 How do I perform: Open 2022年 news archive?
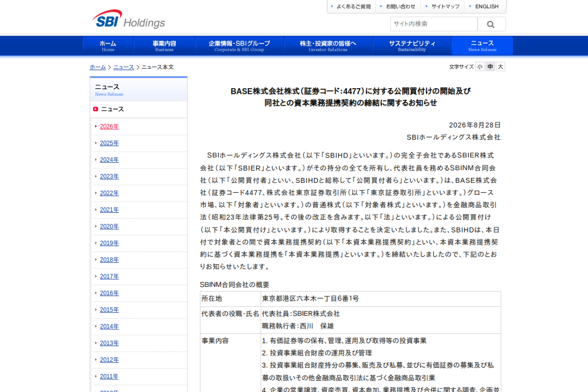(x=109, y=193)
